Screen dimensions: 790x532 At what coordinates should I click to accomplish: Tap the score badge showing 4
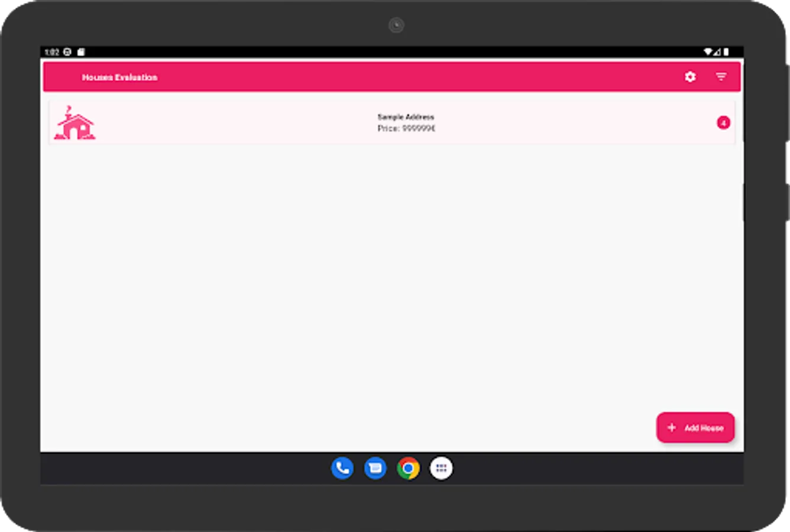click(723, 123)
